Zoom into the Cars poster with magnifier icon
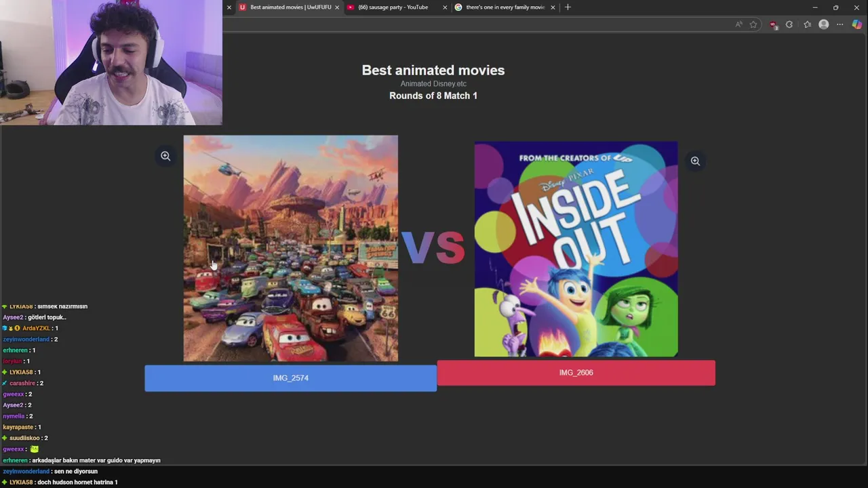The width and height of the screenshot is (868, 488). [x=165, y=156]
